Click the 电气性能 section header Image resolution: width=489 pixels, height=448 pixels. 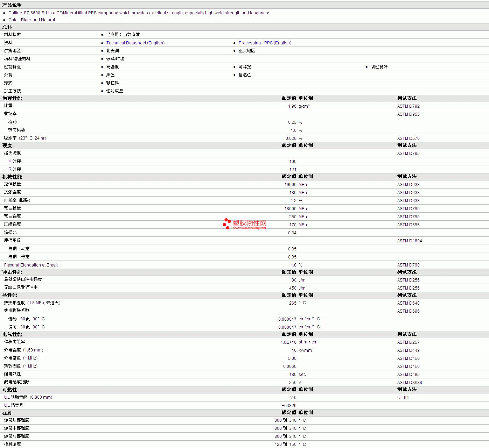12,334
